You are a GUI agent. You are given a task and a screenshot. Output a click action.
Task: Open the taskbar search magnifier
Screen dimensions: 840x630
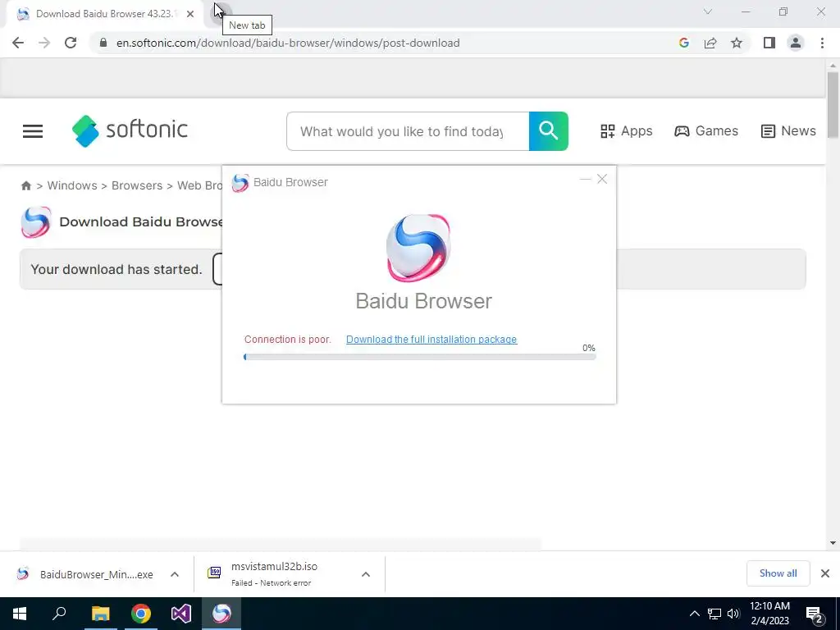[x=59, y=614]
